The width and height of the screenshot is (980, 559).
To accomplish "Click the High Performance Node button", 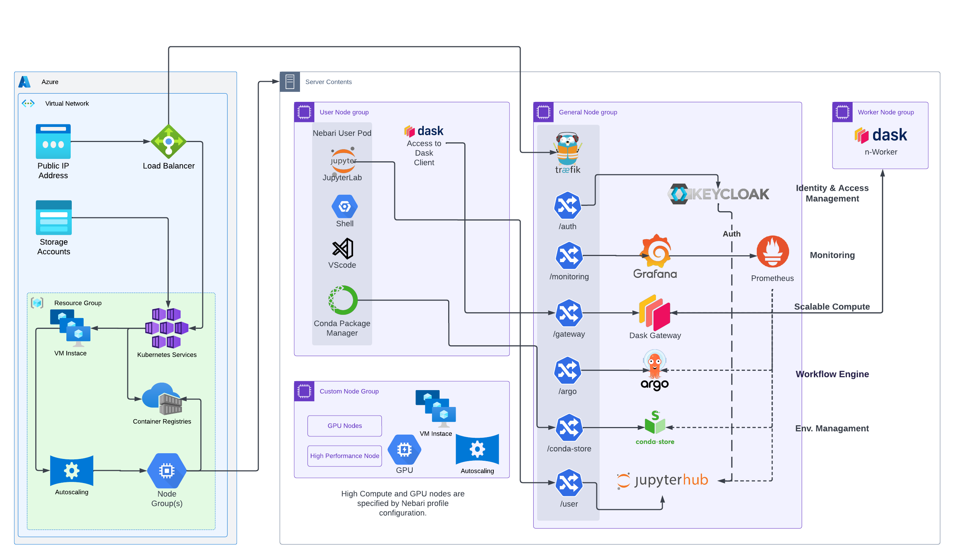I will pos(344,456).
